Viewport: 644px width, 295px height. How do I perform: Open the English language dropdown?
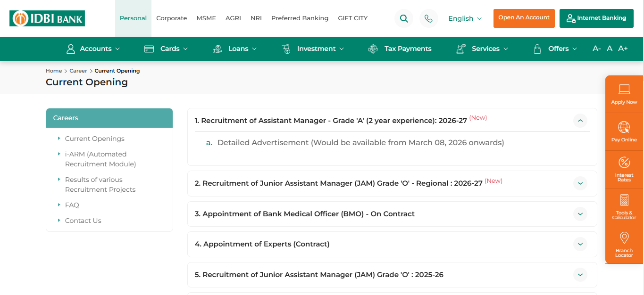pos(465,18)
